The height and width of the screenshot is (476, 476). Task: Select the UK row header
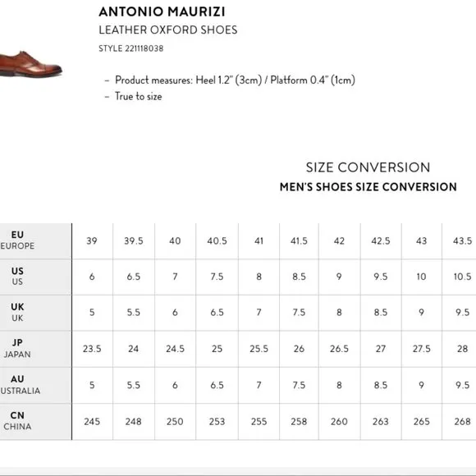coord(36,313)
